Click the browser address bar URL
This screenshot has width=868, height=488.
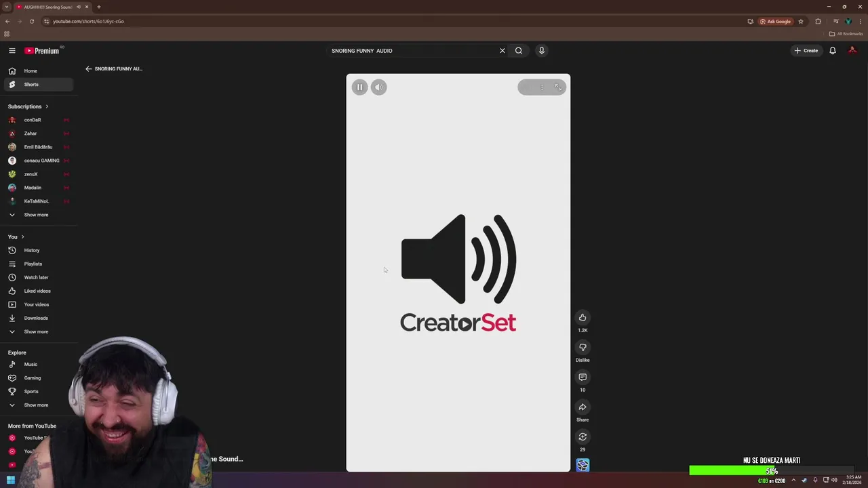click(88, 21)
